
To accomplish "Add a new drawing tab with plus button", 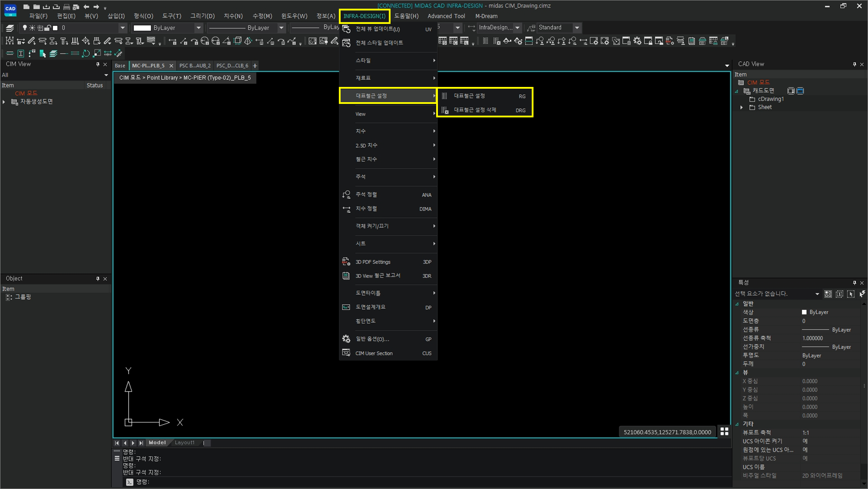I will [x=255, y=66].
